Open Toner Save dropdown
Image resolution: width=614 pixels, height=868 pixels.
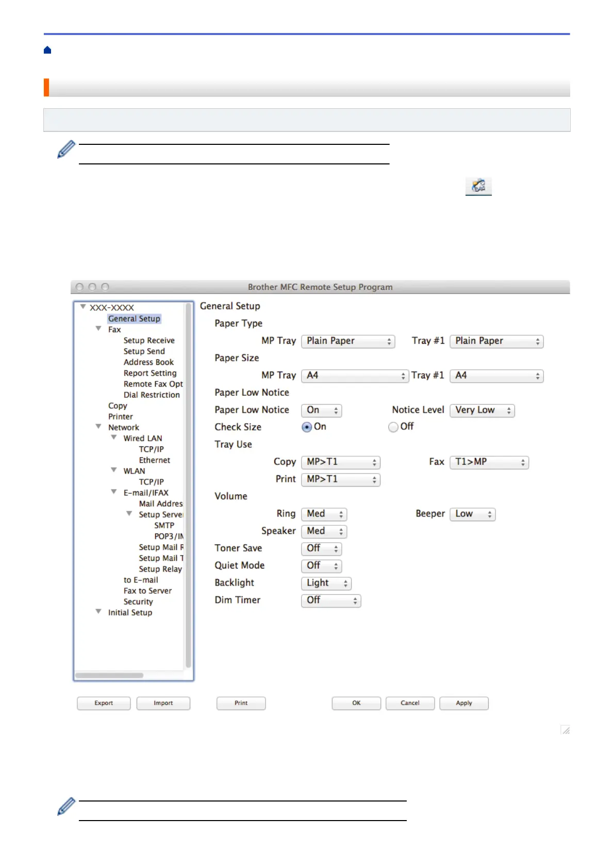322,548
